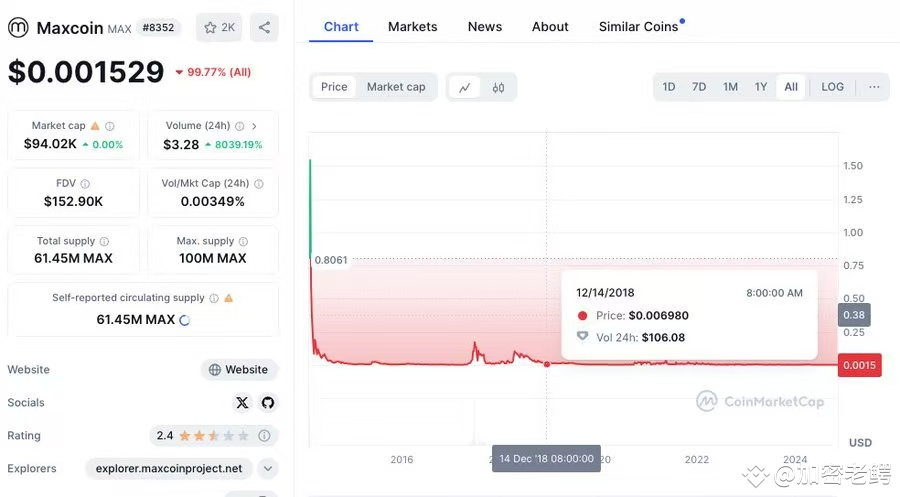
Task: Click the Maxcoin logo icon
Action: coord(18,28)
